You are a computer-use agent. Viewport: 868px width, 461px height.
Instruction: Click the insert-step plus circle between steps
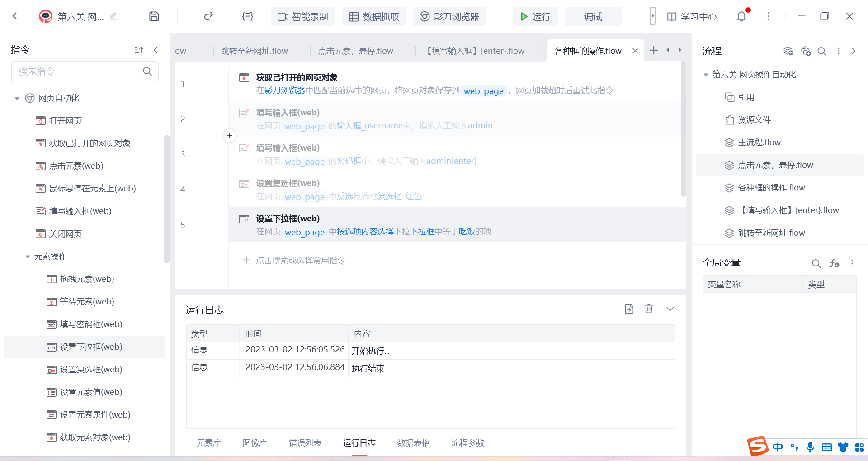230,136
